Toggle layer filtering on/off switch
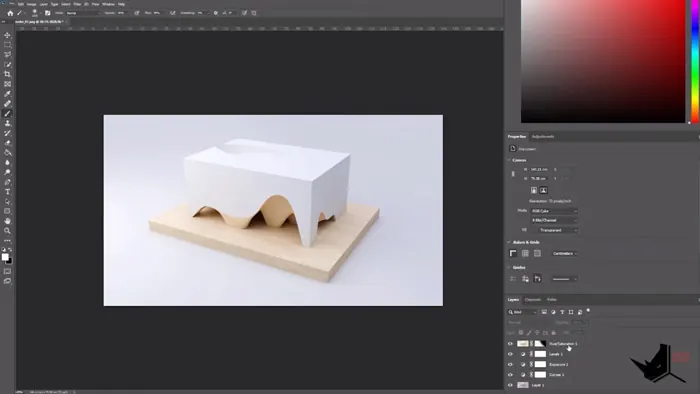Screen dimensions: 700x394 click(588, 311)
